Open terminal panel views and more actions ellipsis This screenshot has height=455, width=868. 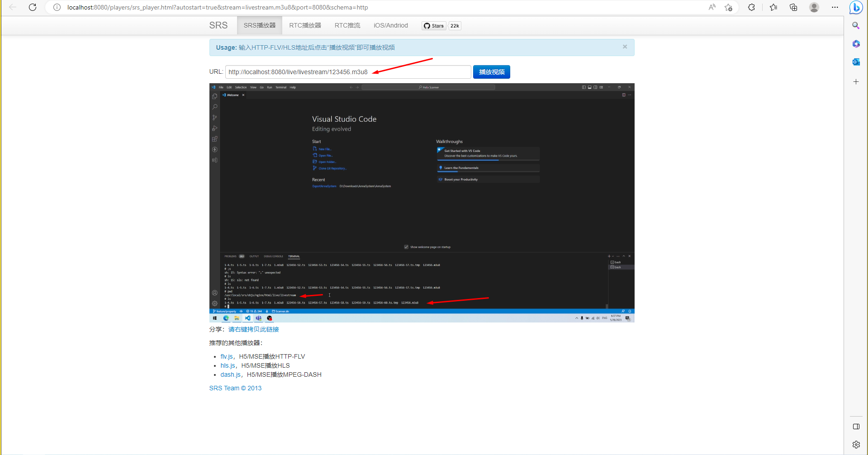(618, 256)
